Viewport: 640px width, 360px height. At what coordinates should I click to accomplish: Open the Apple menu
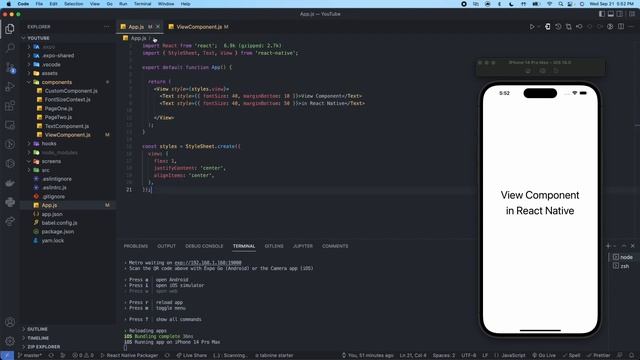point(8,4)
